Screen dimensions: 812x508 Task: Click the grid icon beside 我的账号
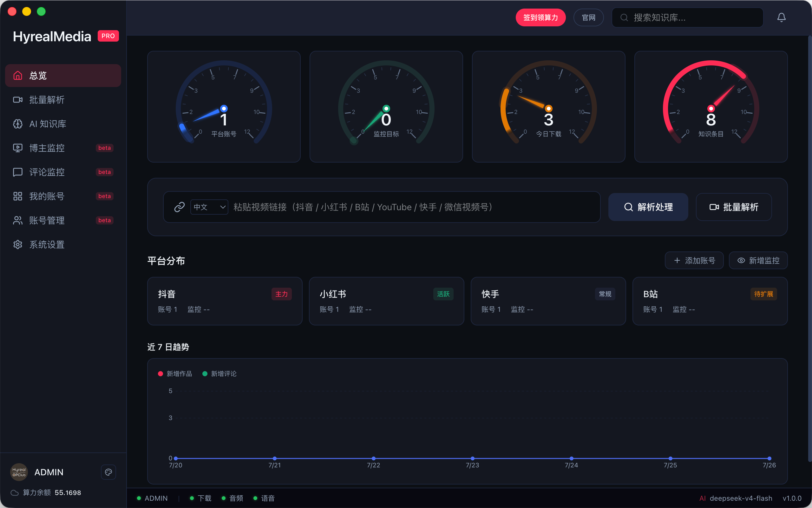18,196
